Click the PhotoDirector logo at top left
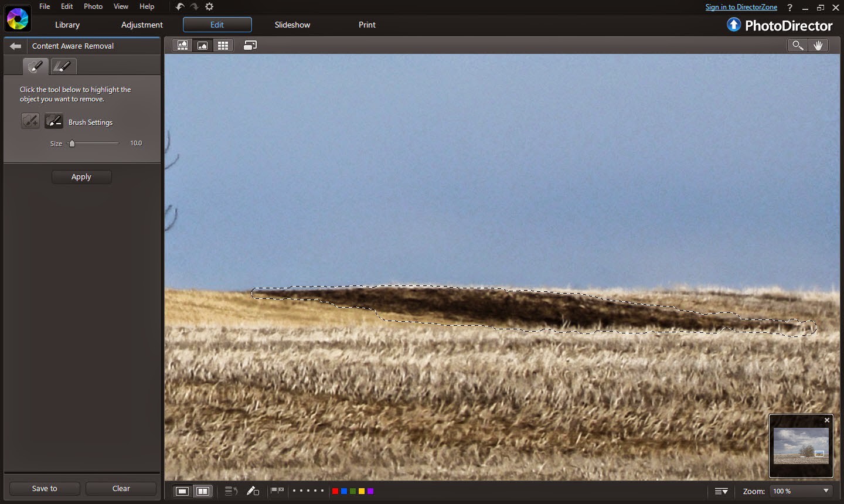 [18, 19]
